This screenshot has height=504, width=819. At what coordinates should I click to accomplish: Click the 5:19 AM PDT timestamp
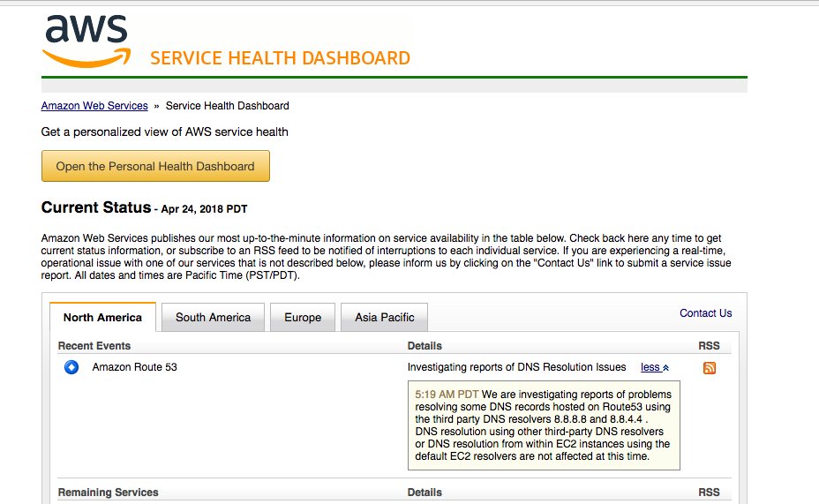coord(447,395)
